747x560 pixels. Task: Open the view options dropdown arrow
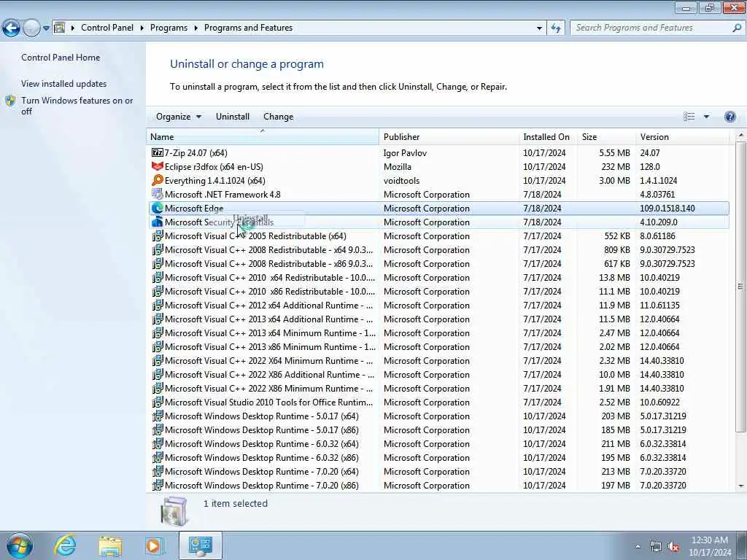point(706,117)
